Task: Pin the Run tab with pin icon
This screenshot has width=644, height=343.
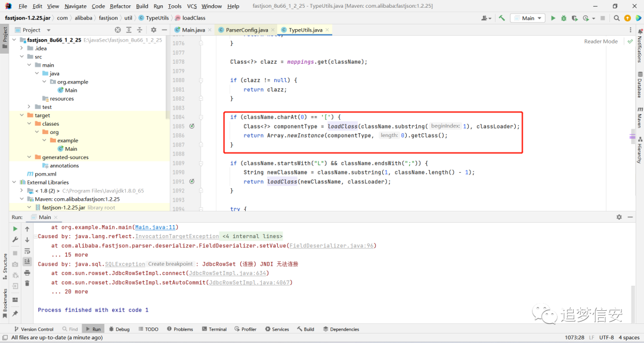Action: pos(15,313)
